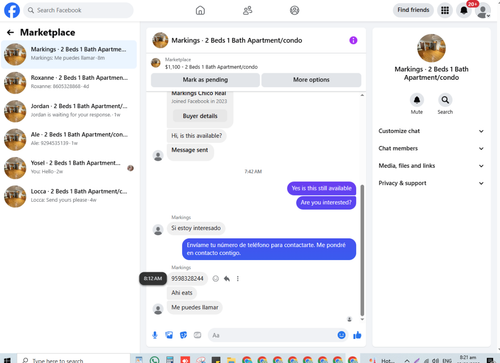The width and height of the screenshot is (500, 363).
Task: Click the chat scrollbar thumb
Action: pos(362,250)
